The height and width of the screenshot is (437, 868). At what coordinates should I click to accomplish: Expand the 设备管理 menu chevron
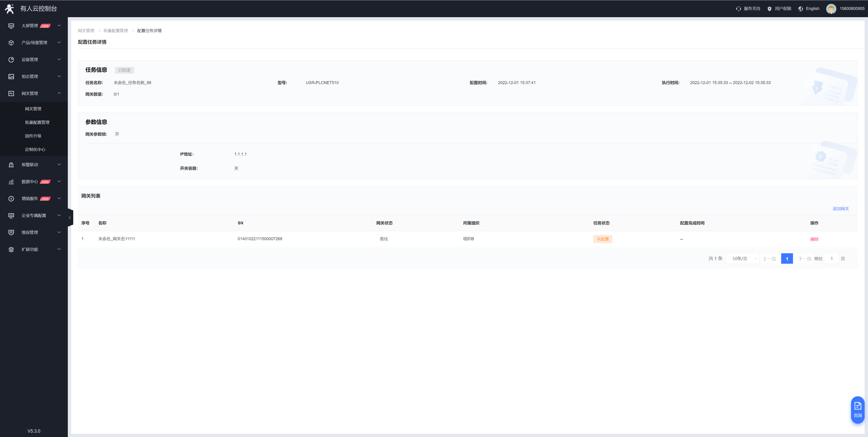click(x=59, y=60)
